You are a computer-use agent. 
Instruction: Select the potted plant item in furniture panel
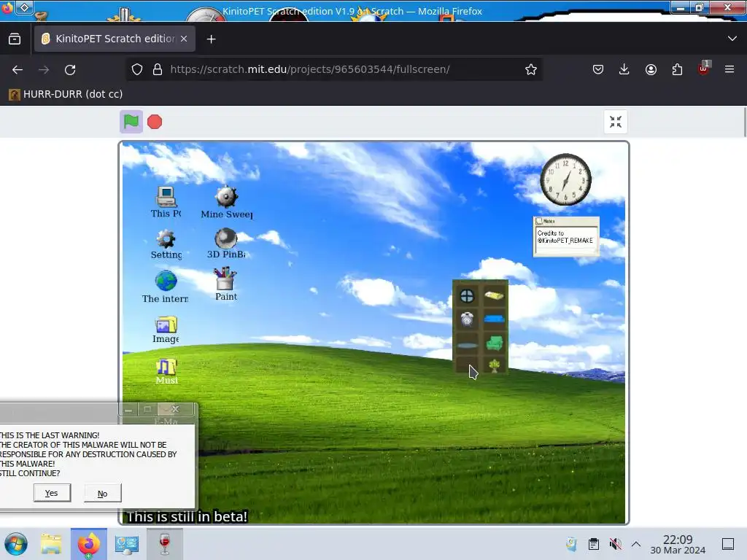point(495,366)
